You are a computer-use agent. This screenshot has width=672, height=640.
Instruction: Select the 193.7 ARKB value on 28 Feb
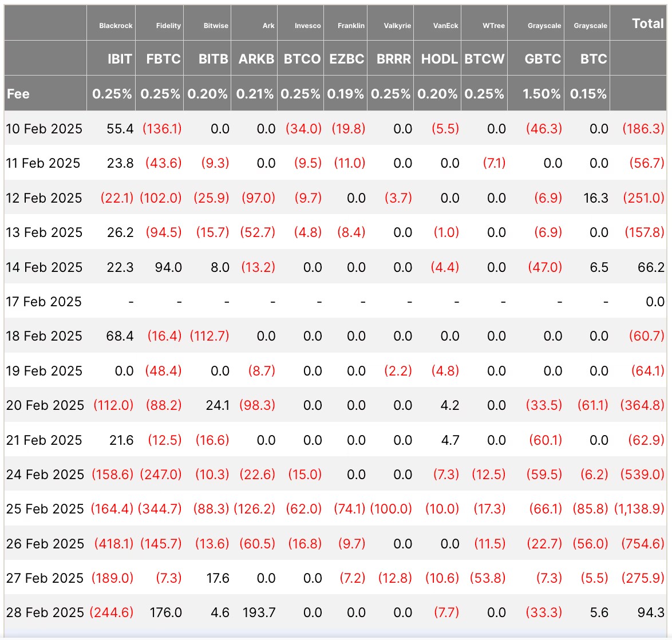pos(259,613)
